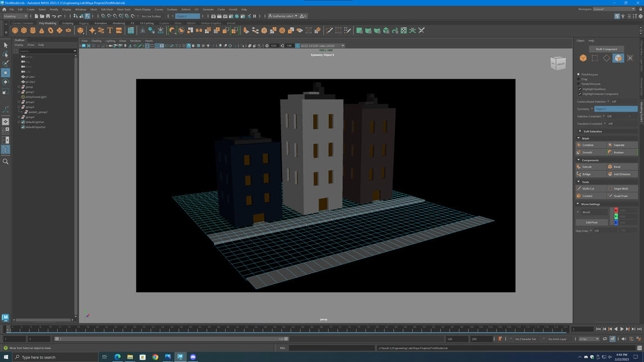
Task: Create a polygon cube from the shelf
Action: [24, 31]
